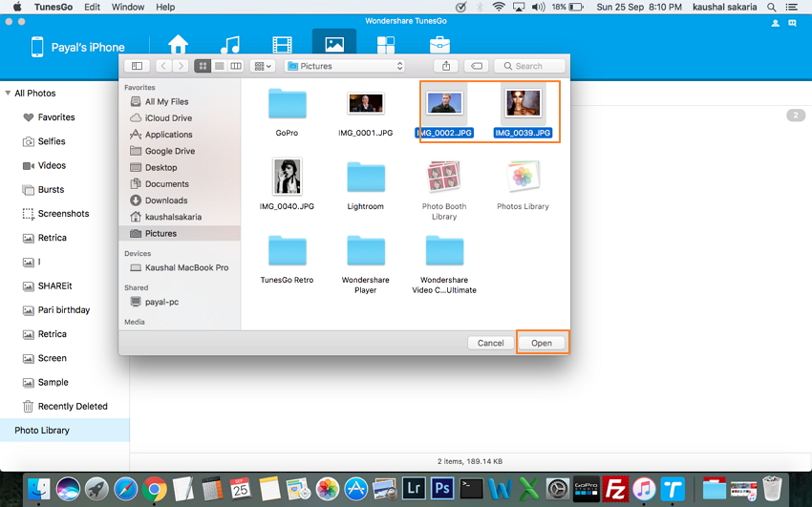Open the Pictures folder location dropdown
Screen dimensions: 812x507
345,66
